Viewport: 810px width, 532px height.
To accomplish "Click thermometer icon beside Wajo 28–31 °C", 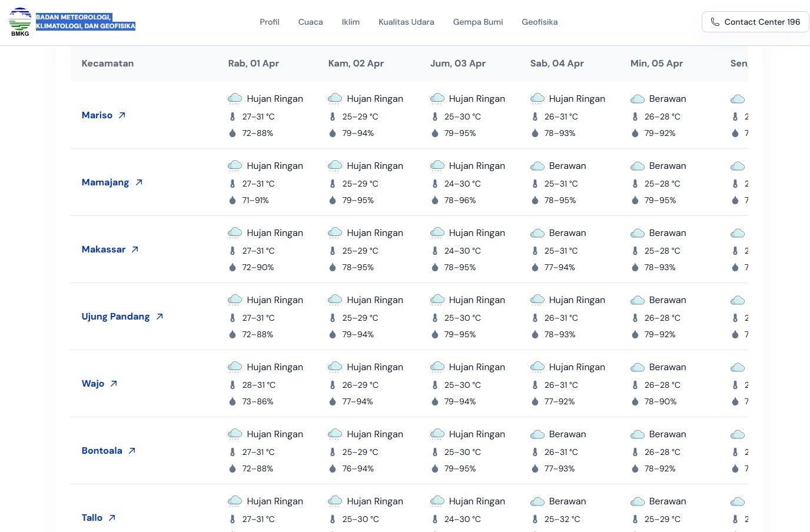I will (x=233, y=385).
